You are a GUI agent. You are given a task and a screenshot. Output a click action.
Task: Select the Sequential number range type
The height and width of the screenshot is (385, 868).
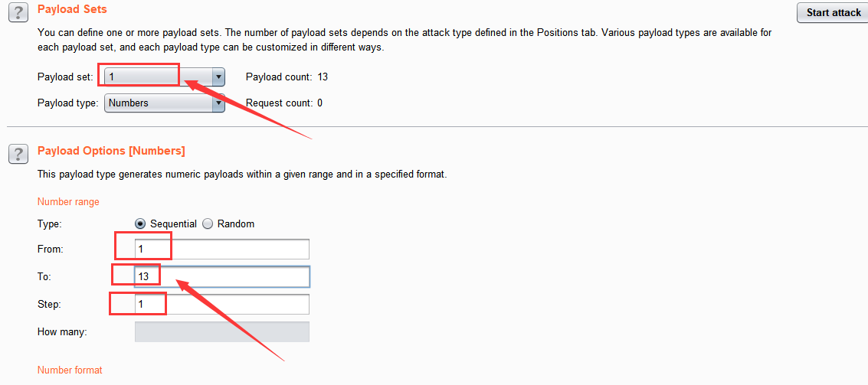tap(141, 224)
